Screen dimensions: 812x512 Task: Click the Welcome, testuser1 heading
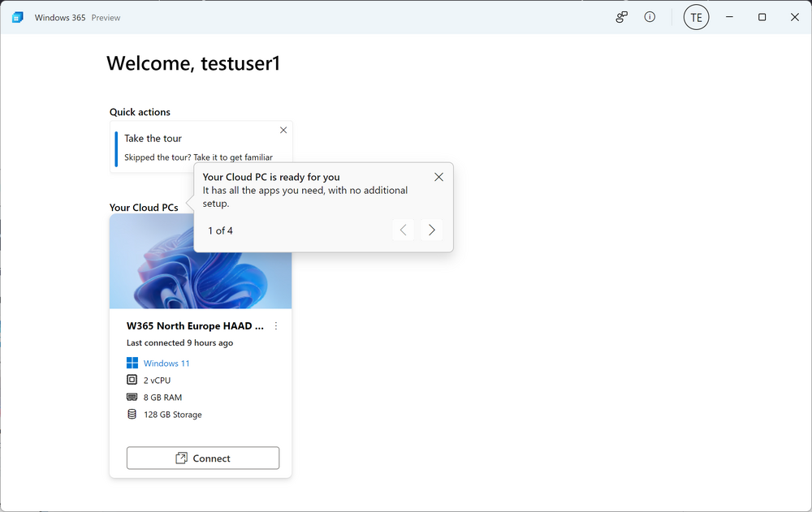click(193, 63)
